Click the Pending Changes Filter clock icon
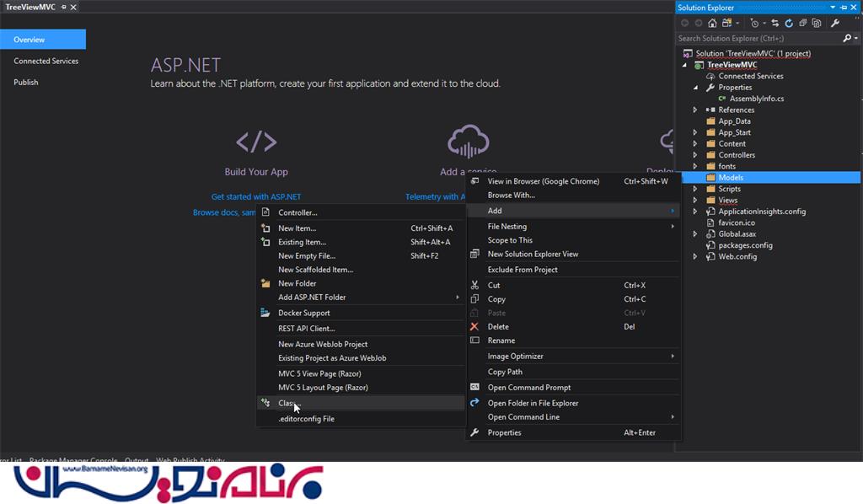Screen dimensions: 863x504 [x=754, y=23]
